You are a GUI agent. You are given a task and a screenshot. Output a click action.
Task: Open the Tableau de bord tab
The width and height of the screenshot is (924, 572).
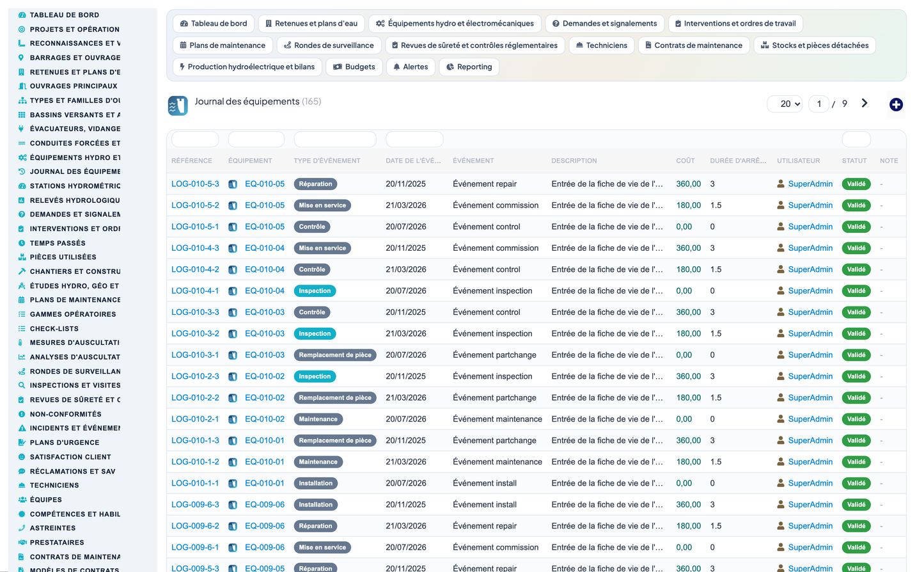[x=214, y=24]
